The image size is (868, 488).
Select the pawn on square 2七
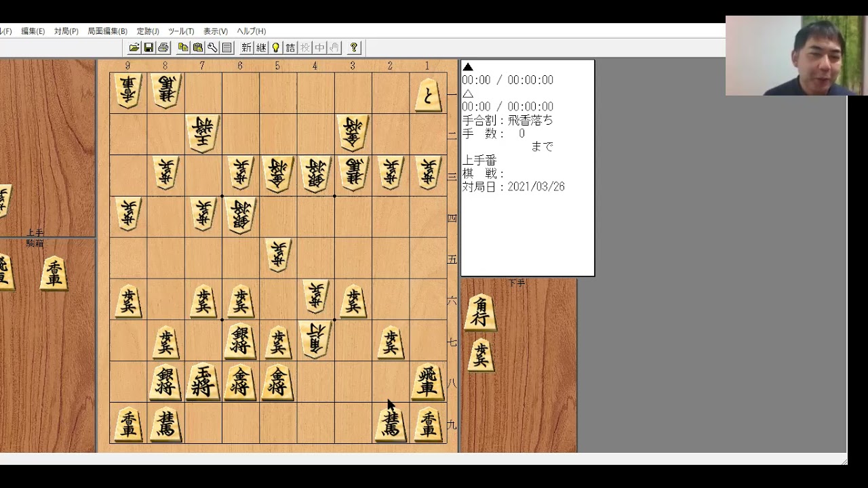pos(390,342)
